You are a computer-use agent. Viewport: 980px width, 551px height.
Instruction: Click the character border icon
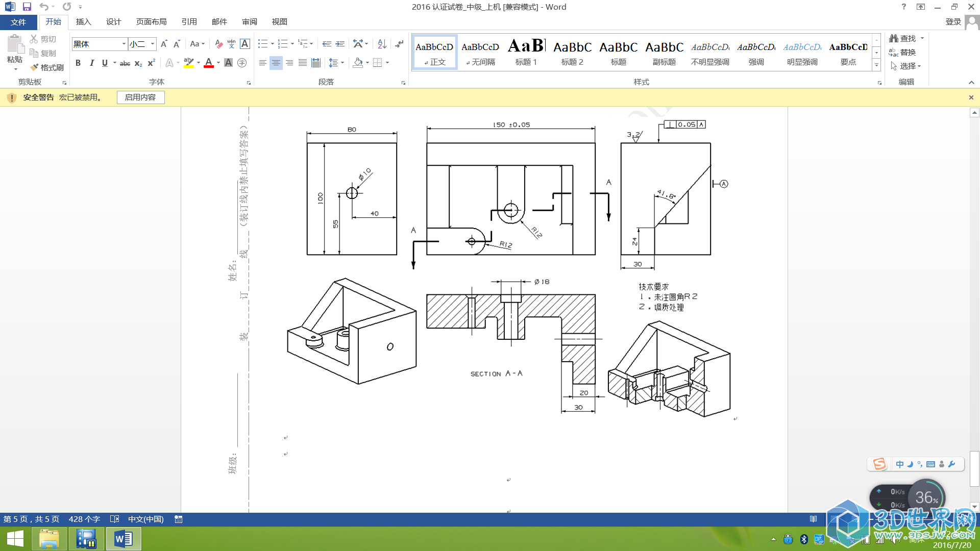[245, 44]
